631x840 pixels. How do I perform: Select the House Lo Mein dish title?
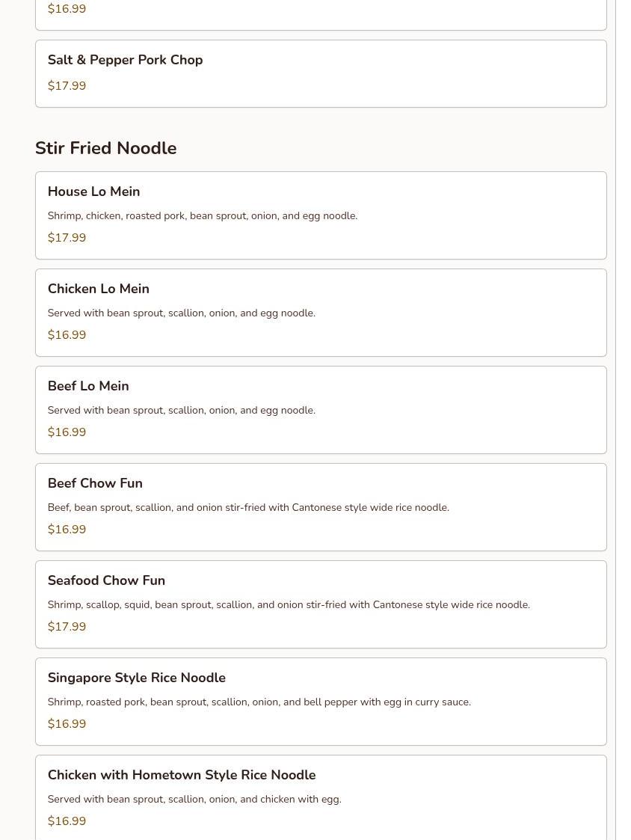[93, 192]
